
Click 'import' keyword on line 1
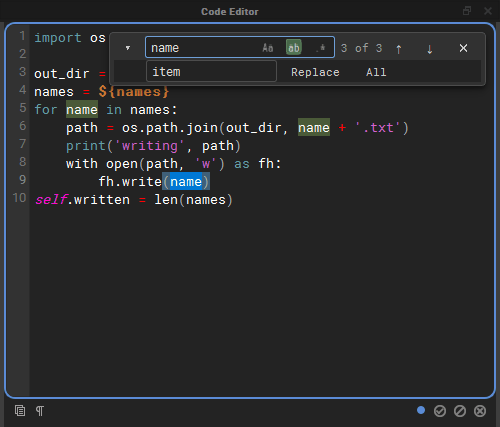pos(58,38)
